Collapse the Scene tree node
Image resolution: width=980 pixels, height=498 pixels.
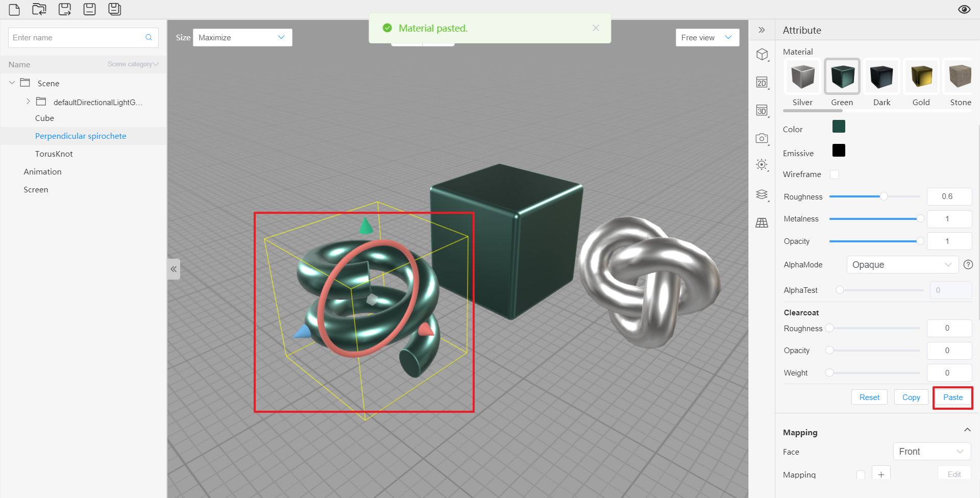coord(12,83)
